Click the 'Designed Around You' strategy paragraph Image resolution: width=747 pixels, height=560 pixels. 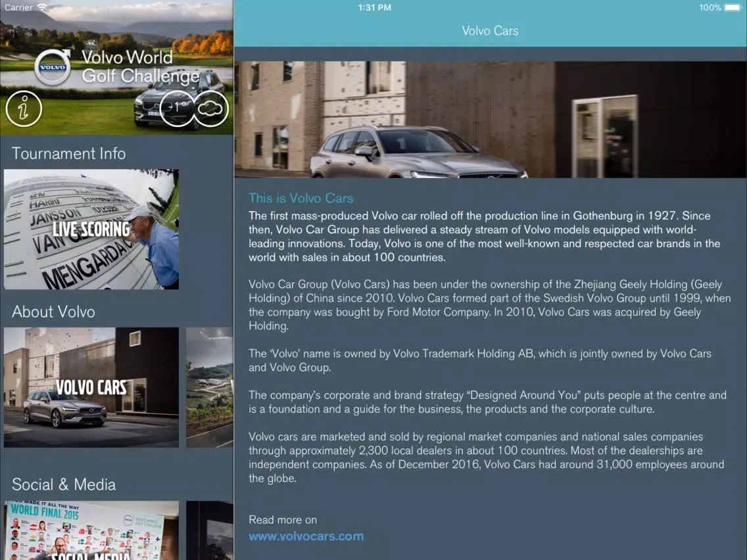488,402
